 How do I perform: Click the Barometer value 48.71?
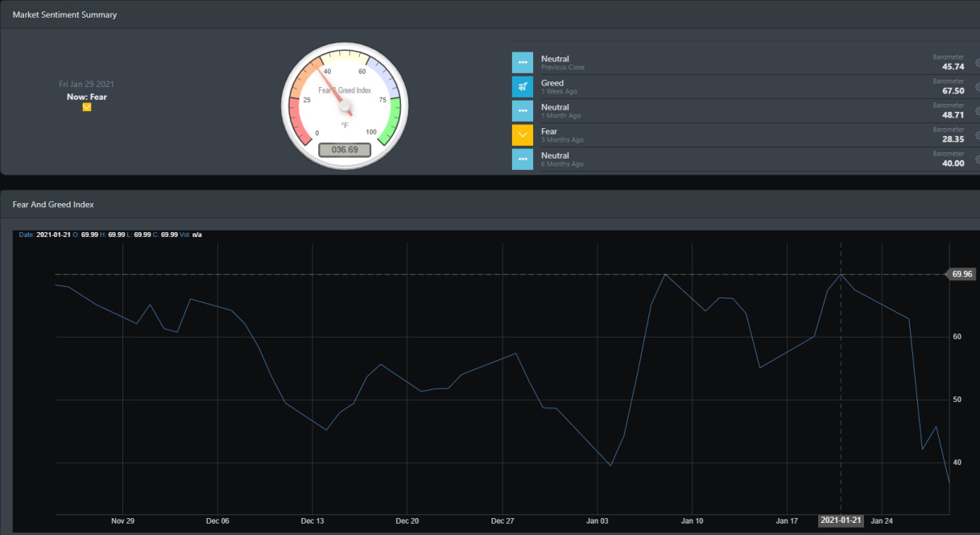[x=953, y=115]
